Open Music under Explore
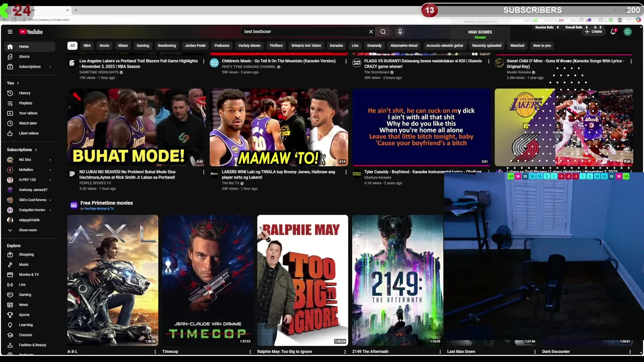 click(x=31, y=264)
